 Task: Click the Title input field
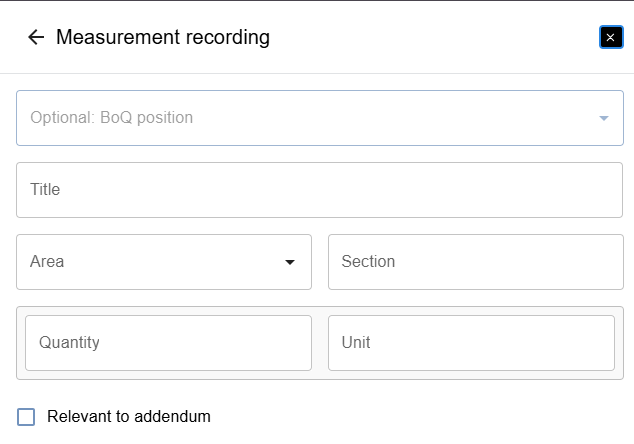point(319,190)
